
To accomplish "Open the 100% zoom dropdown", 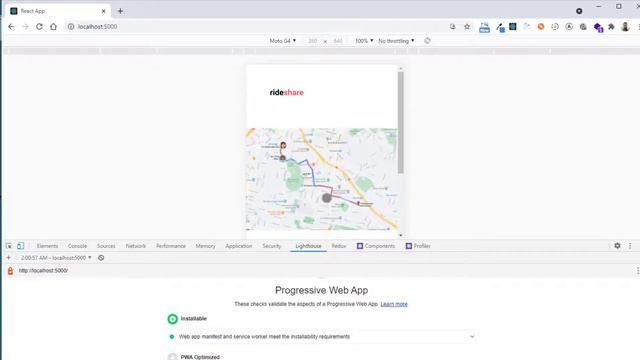I will pos(364,41).
